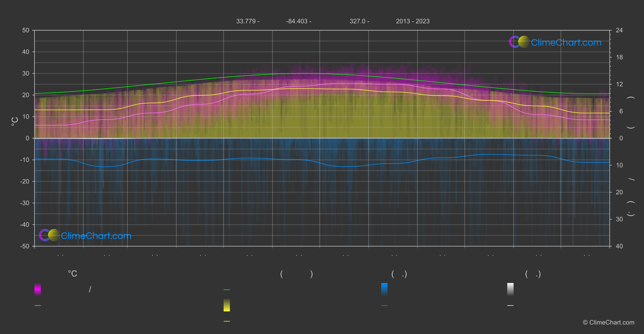Click the © ClimeChart.com copyright text
Screen dimensions: 644x334
click(608, 323)
